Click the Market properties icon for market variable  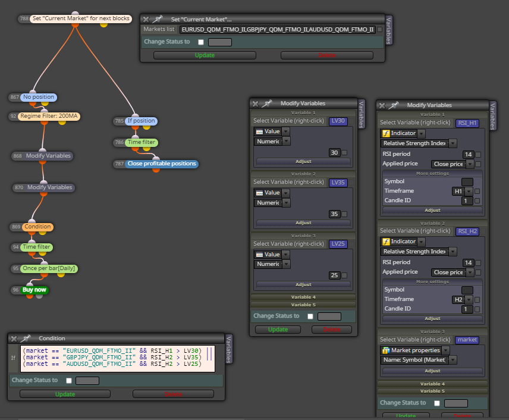click(x=386, y=350)
